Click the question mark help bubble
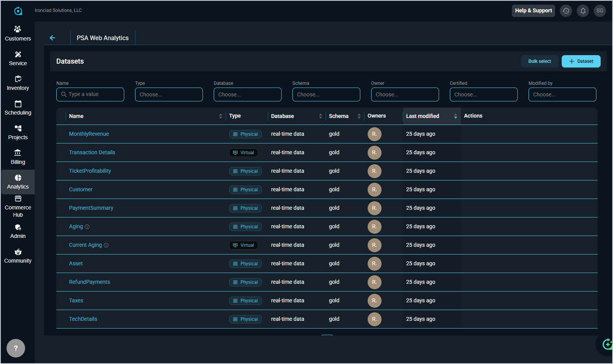 pos(16,348)
